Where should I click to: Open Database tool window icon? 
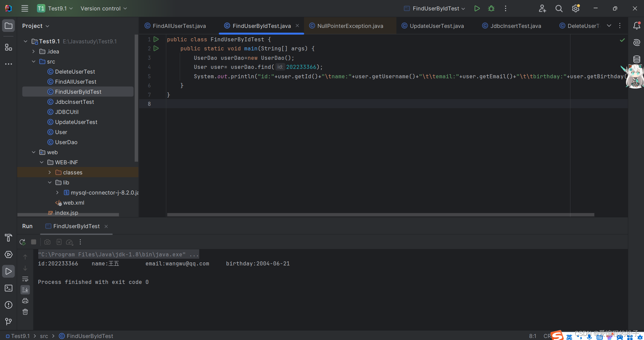[x=637, y=59]
